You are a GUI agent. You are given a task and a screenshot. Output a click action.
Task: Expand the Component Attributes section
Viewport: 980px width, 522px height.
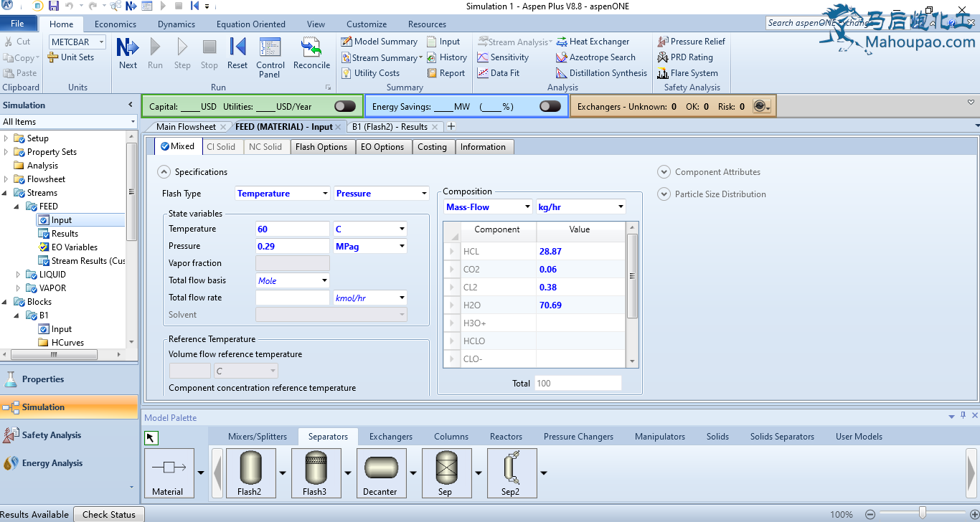(664, 172)
